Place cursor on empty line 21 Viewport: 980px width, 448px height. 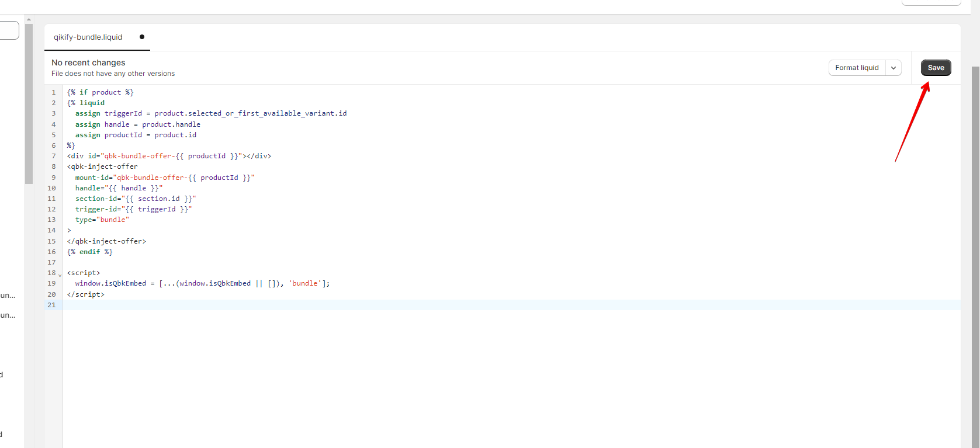[511, 305]
